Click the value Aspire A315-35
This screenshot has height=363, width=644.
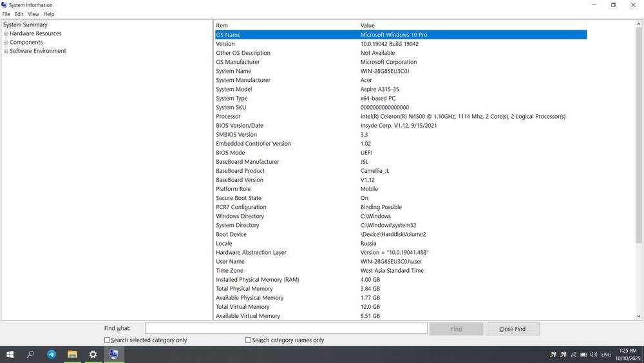coord(379,89)
